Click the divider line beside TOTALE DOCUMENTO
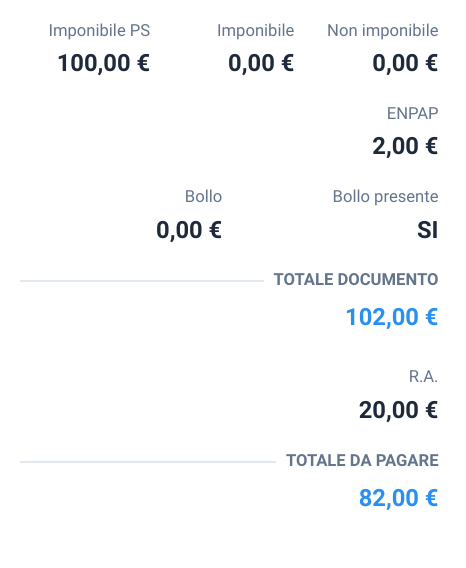This screenshot has height=568, width=466. coord(142,281)
